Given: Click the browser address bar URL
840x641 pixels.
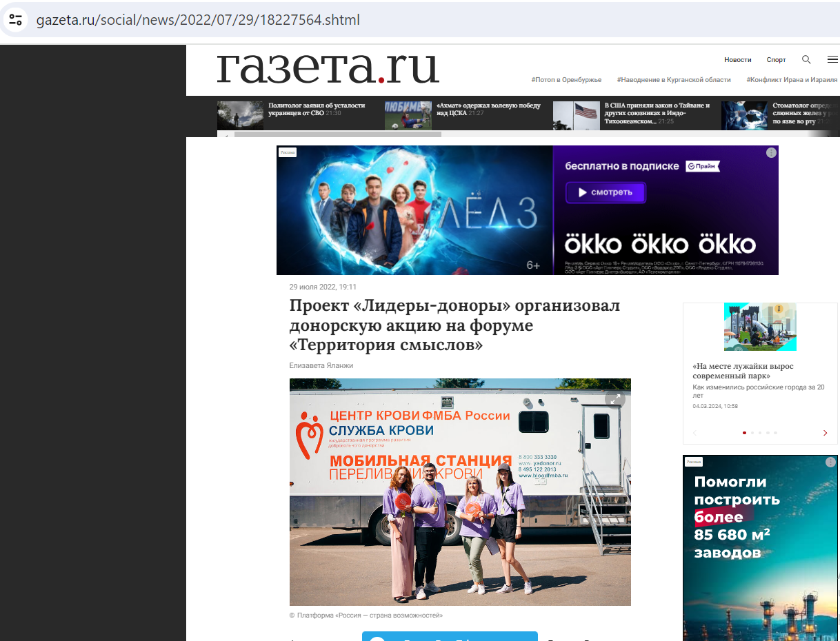Looking at the screenshot, I should coord(198,19).
